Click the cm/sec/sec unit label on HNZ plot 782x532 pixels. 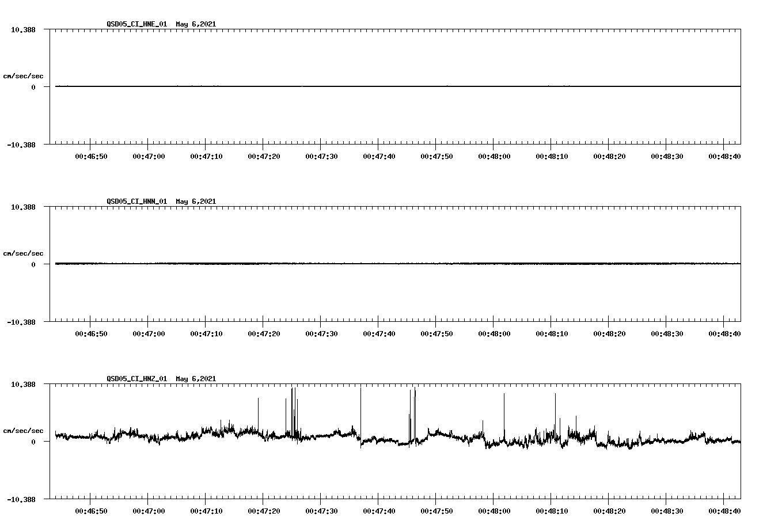point(23,429)
